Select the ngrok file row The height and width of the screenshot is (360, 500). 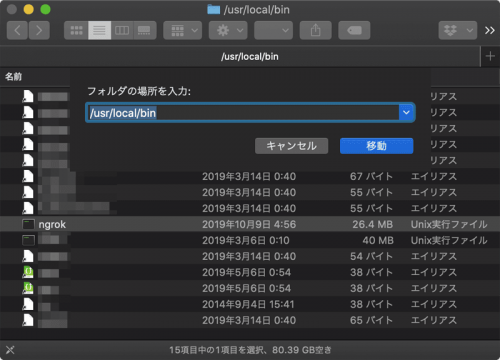(250, 224)
